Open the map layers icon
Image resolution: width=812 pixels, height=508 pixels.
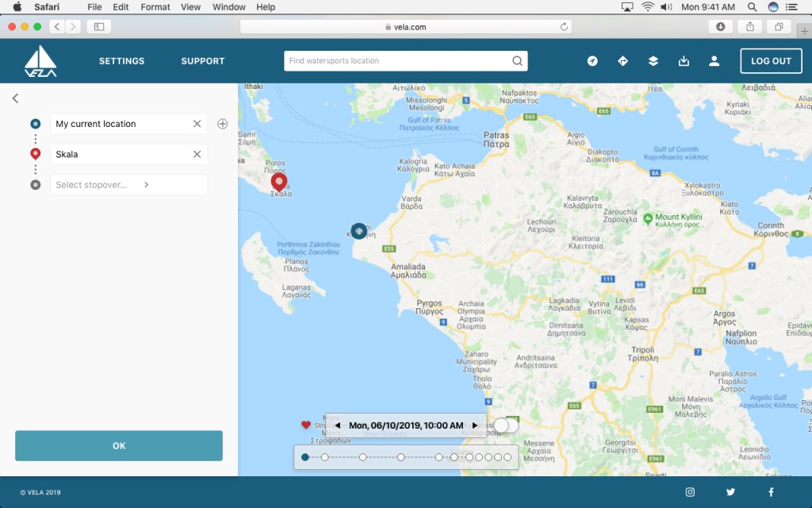pos(653,61)
